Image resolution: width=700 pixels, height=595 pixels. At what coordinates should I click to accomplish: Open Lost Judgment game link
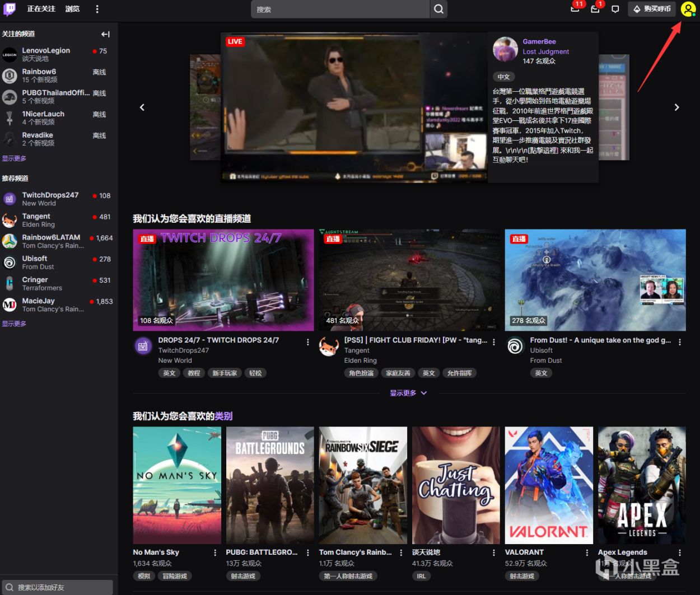[546, 51]
